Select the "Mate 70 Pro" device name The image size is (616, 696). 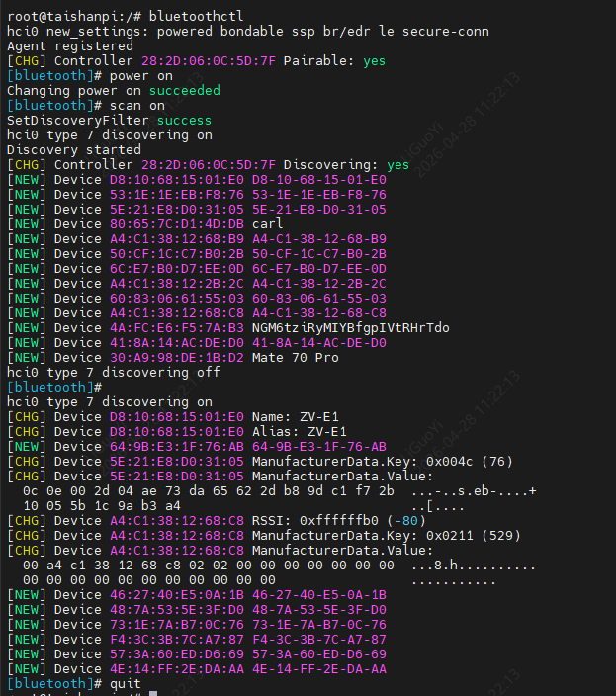click(295, 358)
